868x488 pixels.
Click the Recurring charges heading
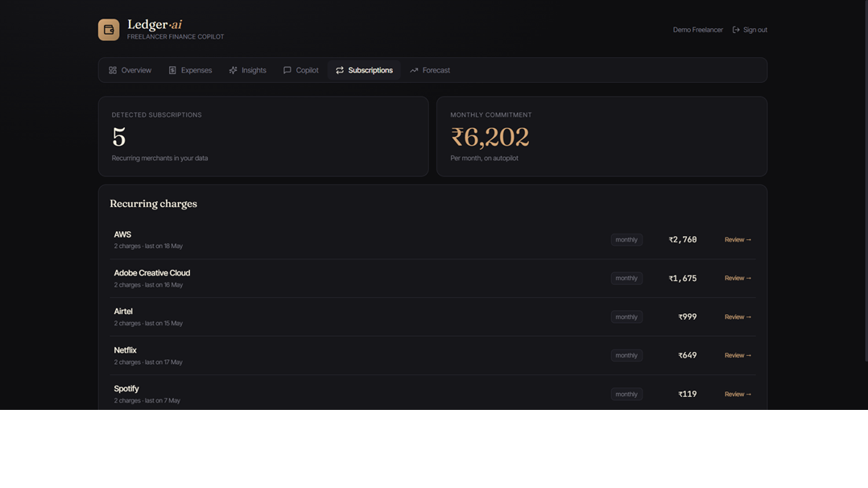pos(153,203)
